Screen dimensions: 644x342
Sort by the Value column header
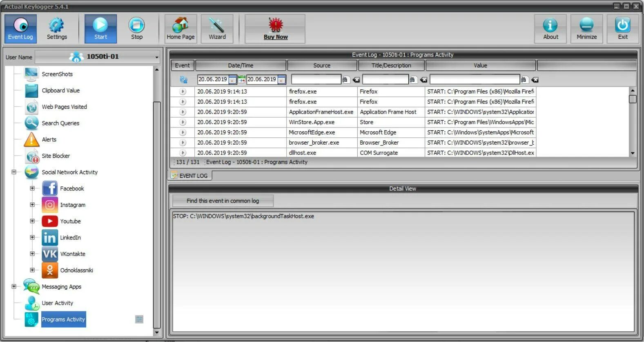(x=480, y=65)
